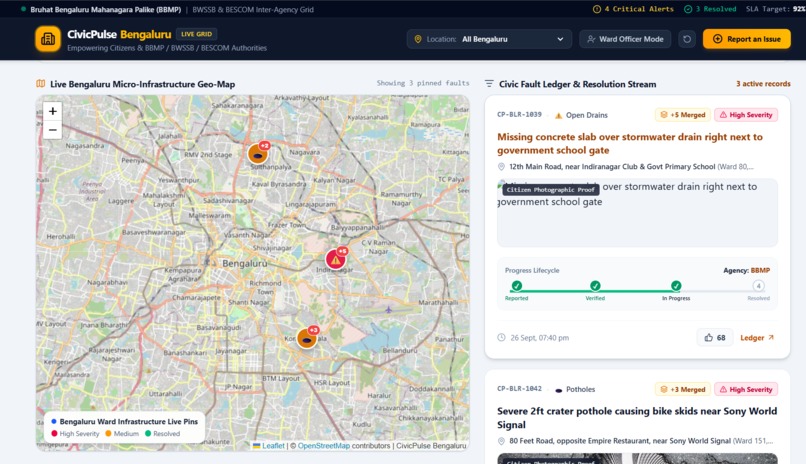Click the Medium orange legend dot
This screenshot has width=806, height=464.
click(108, 434)
